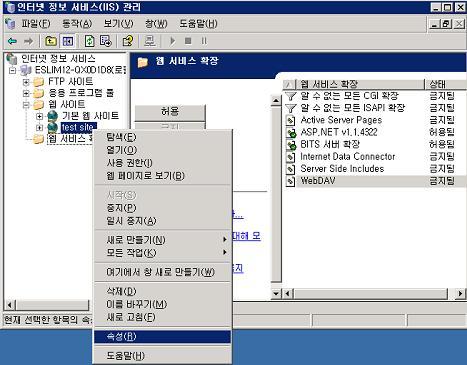Choose 일시 중지(A) from context menu
This screenshot has height=365, width=467.
click(162, 221)
